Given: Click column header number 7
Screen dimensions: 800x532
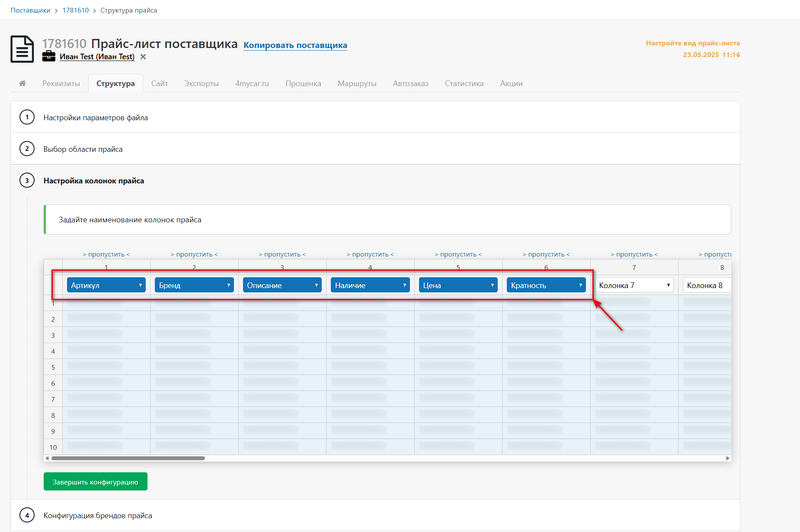Looking at the screenshot, I should point(634,267).
